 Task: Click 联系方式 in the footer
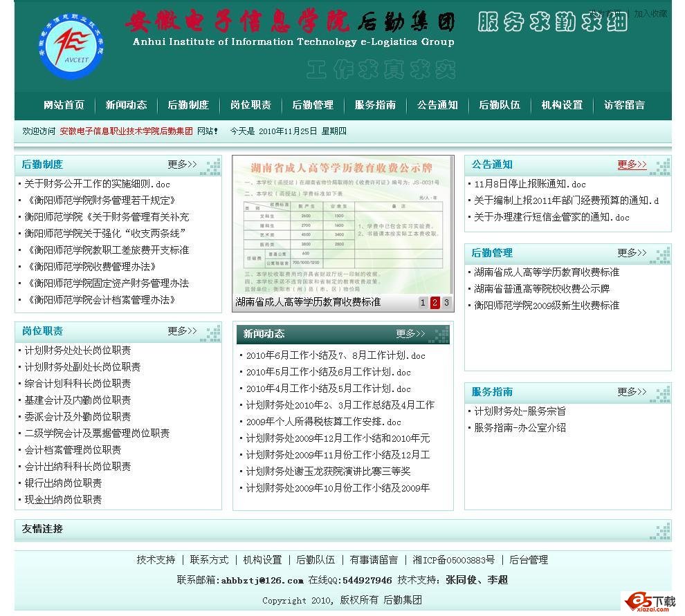(x=209, y=560)
